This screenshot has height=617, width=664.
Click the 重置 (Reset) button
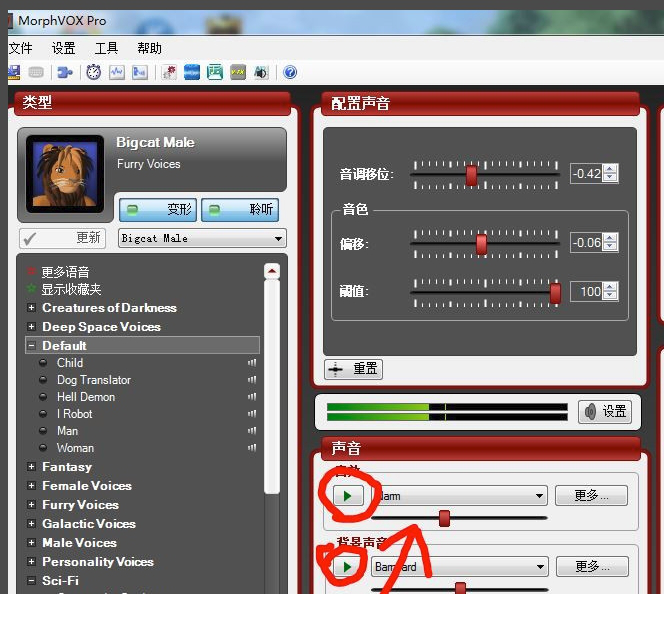[354, 369]
